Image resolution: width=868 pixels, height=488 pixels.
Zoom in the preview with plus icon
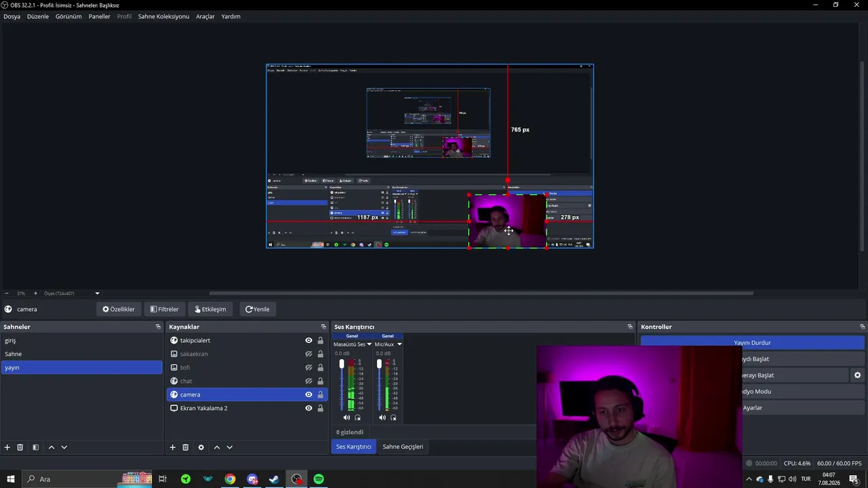tap(35, 293)
